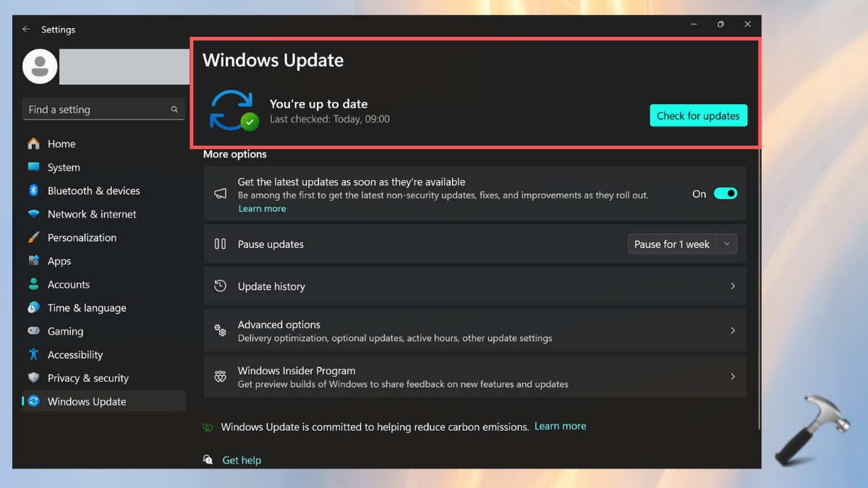The image size is (868, 488).
Task: Click the Update history clock icon
Action: (221, 286)
